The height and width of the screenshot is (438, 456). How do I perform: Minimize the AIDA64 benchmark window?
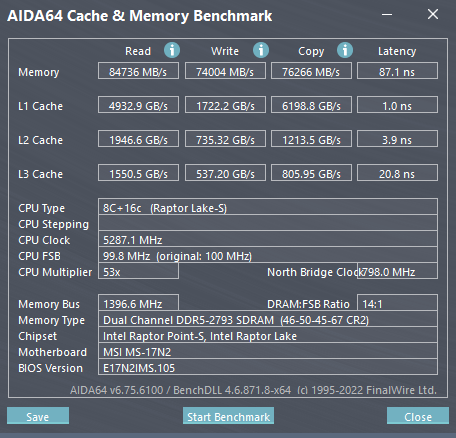click(387, 15)
